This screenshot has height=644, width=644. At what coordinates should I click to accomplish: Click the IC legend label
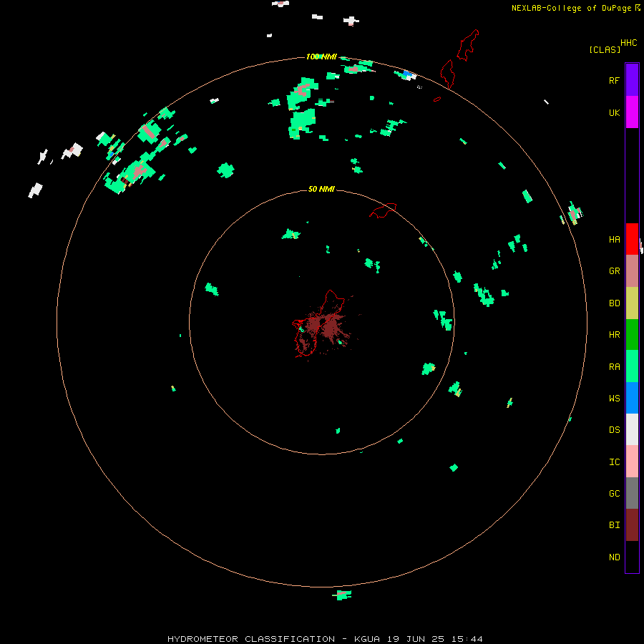pyautogui.click(x=614, y=462)
